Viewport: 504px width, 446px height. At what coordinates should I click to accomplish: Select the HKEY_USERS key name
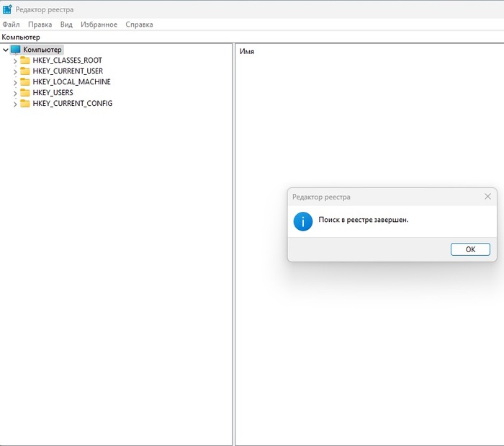(53, 93)
